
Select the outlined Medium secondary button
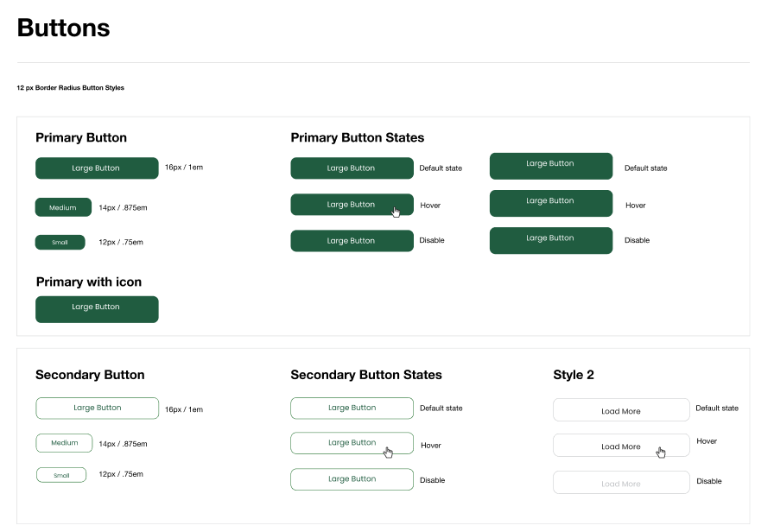click(x=64, y=443)
